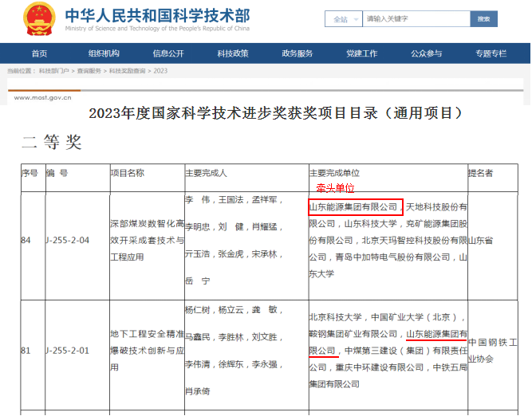Click the unit text 北京科技大学 in row 81
Viewport: 532px width, 416px height.
coord(336,317)
